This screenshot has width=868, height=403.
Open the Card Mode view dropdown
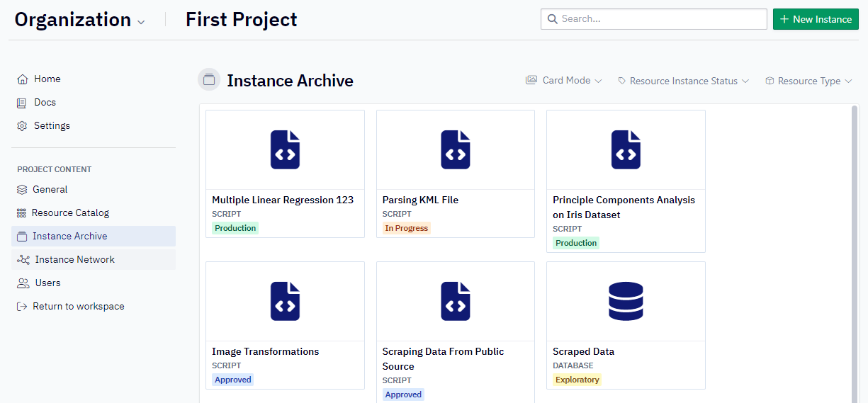564,81
